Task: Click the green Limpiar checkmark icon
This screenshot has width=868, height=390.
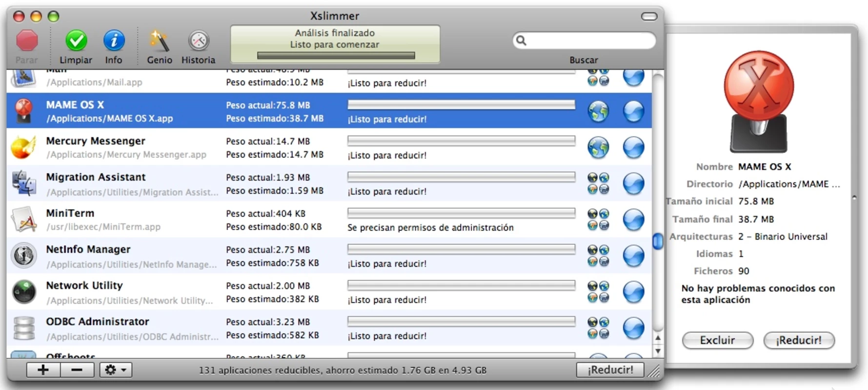Action: (x=76, y=41)
